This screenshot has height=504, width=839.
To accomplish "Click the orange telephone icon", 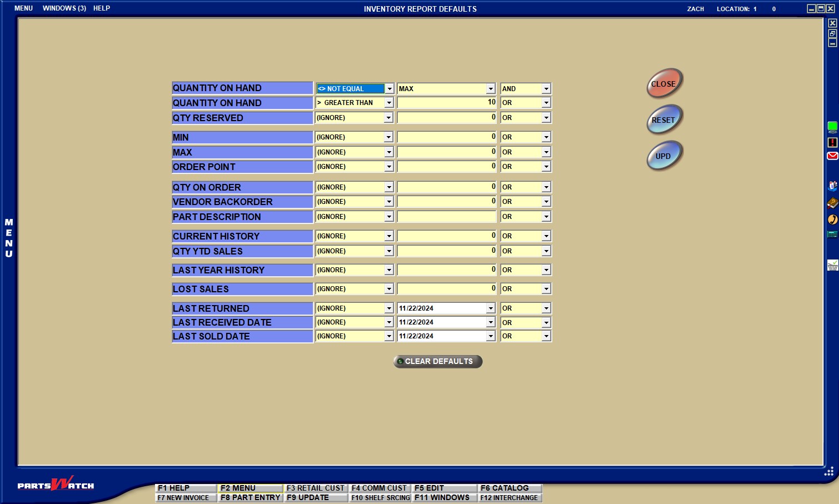I will pos(832,219).
